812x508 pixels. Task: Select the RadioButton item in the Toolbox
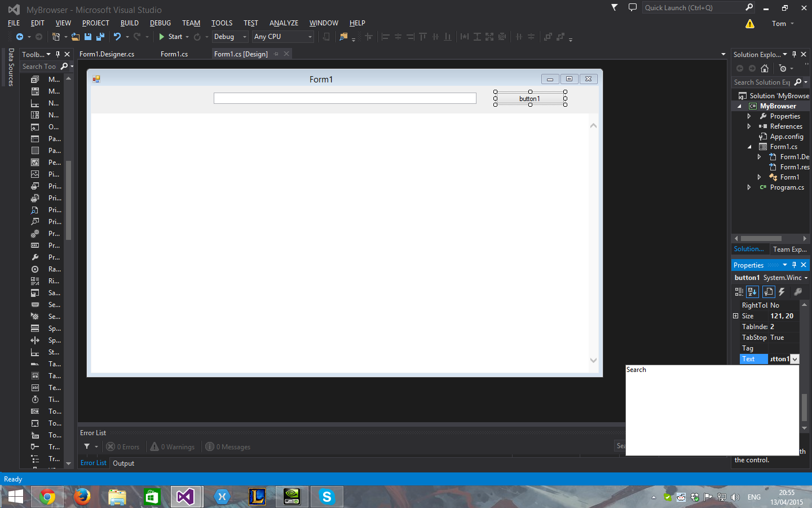45,269
